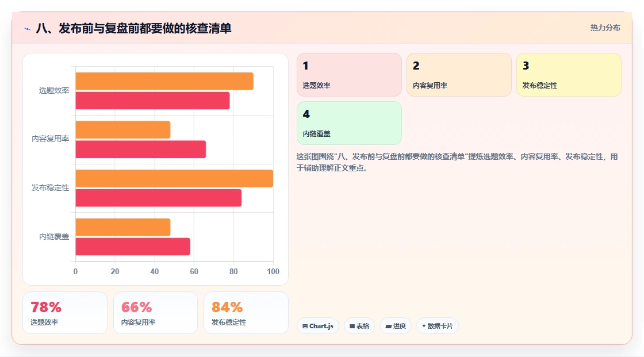Click the orange bar for 内链覆盖
The height and width of the screenshot is (357, 644).
point(123,227)
